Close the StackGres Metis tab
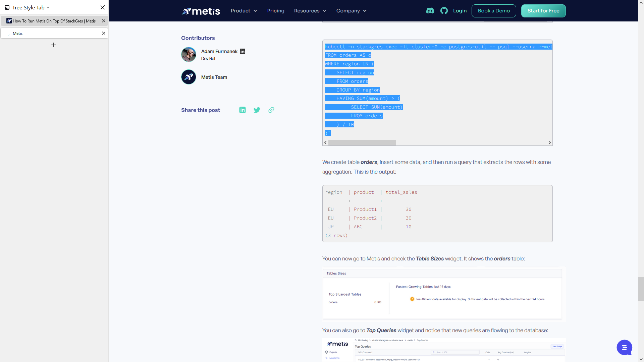Image resolution: width=644 pixels, height=362 pixels. pyautogui.click(x=104, y=21)
